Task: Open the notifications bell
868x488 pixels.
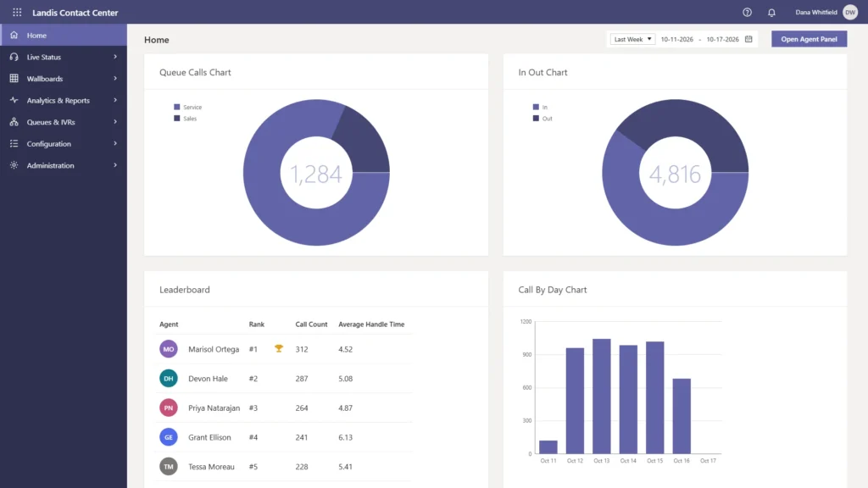Action: (771, 12)
